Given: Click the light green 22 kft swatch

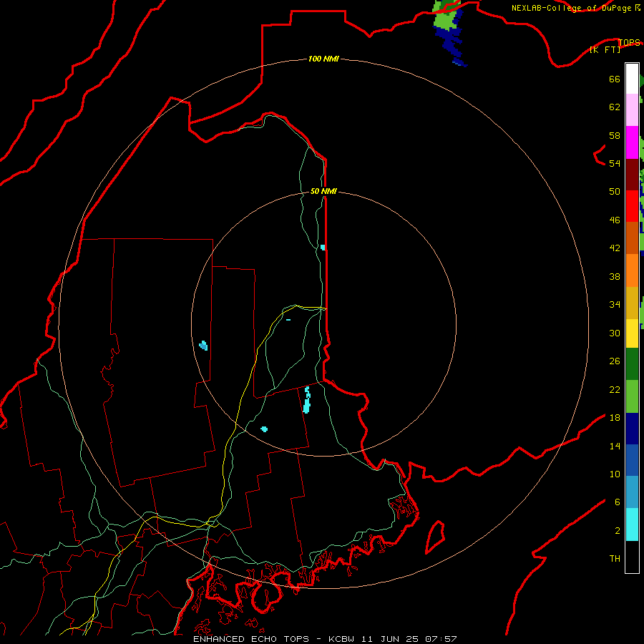Looking at the screenshot, I should [x=632, y=396].
